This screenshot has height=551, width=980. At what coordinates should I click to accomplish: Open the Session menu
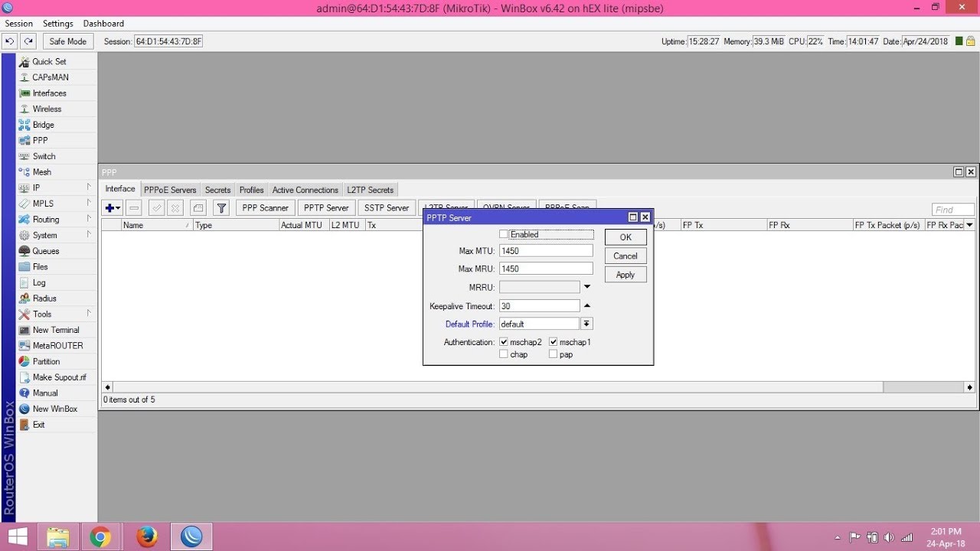pos(19,24)
